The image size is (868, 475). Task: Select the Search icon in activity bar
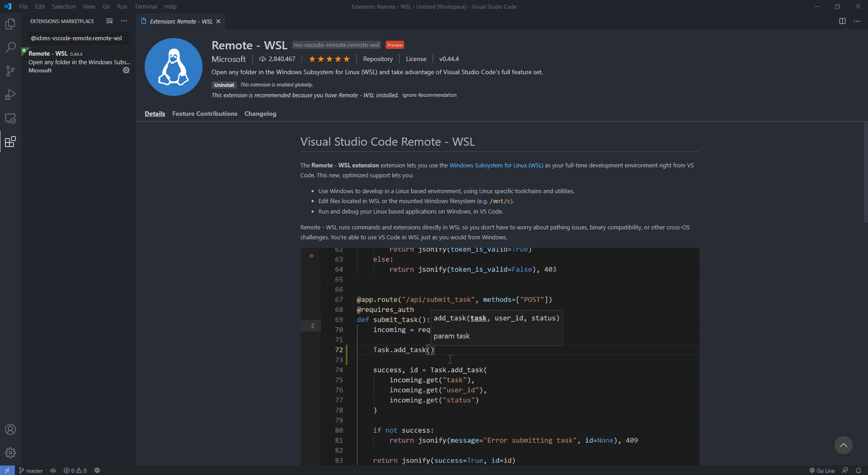[x=10, y=47]
